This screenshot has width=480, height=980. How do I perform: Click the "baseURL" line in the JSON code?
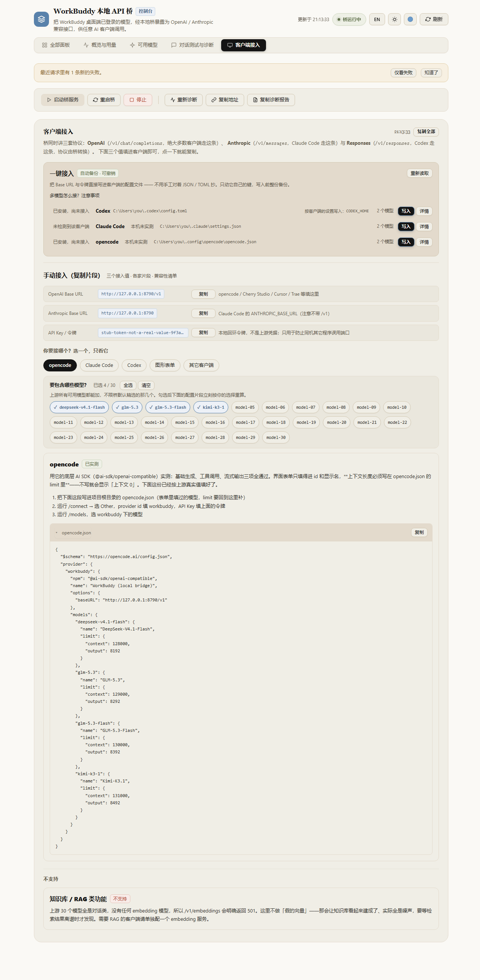[x=121, y=600]
